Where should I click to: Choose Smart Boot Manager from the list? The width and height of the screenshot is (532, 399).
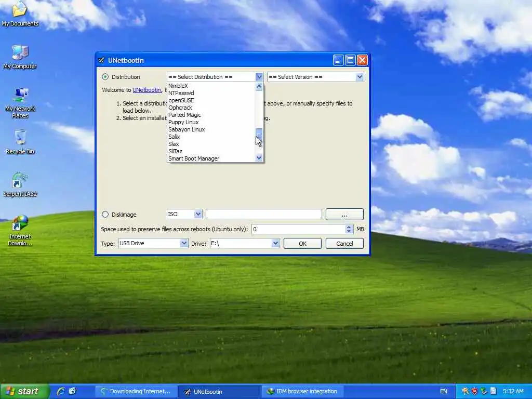[x=211, y=158]
